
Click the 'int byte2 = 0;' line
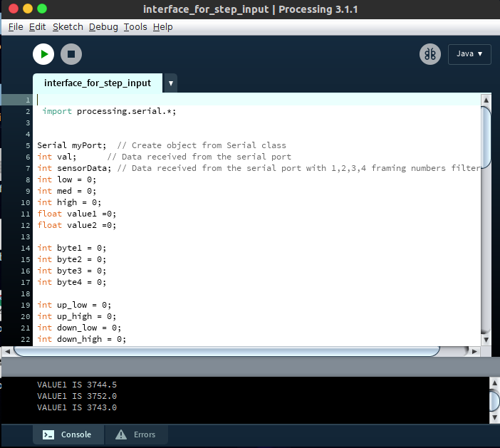pos(72,259)
